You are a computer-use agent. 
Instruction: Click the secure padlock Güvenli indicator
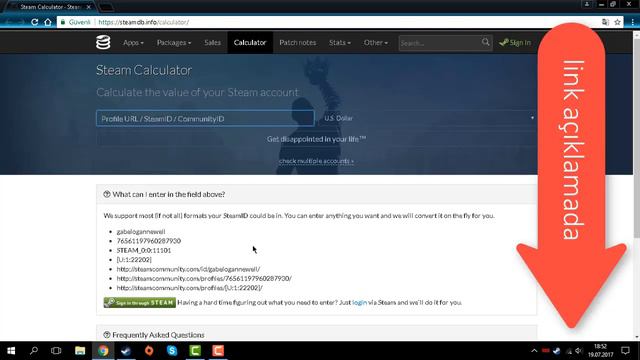click(76, 22)
